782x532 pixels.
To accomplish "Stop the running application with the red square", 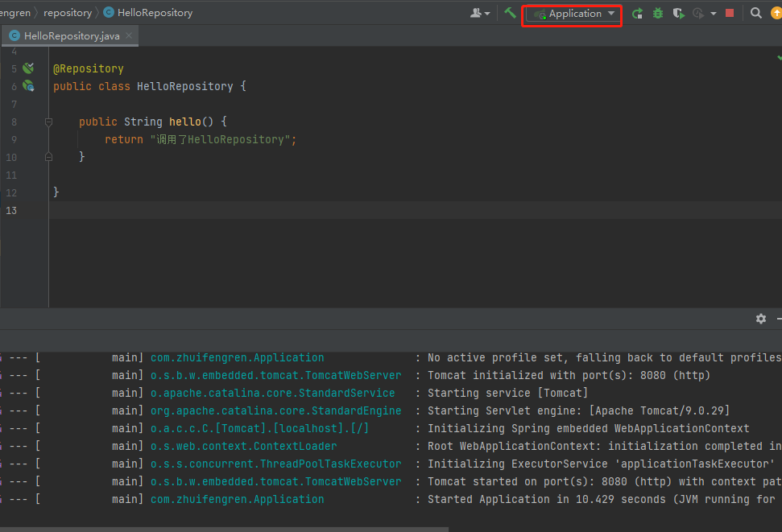I will point(730,13).
